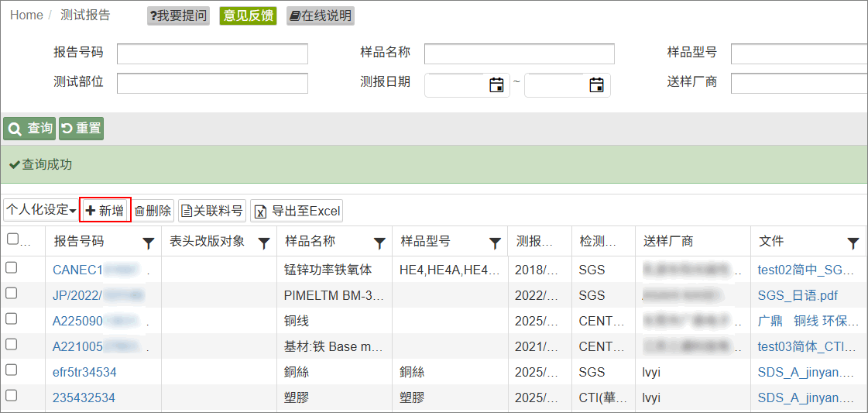This screenshot has width=868, height=413.
Task: Select the HE4,HE4A,HE4 model cell
Action: (x=450, y=270)
